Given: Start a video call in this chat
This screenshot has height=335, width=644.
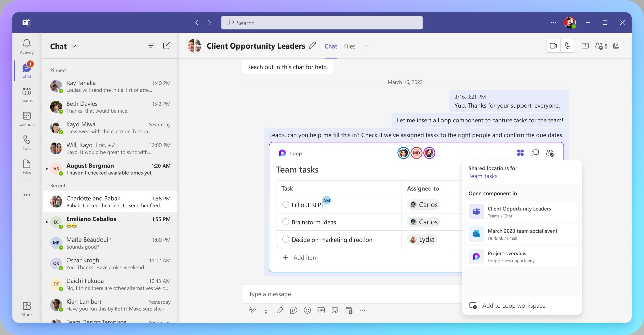Looking at the screenshot, I should 553,46.
